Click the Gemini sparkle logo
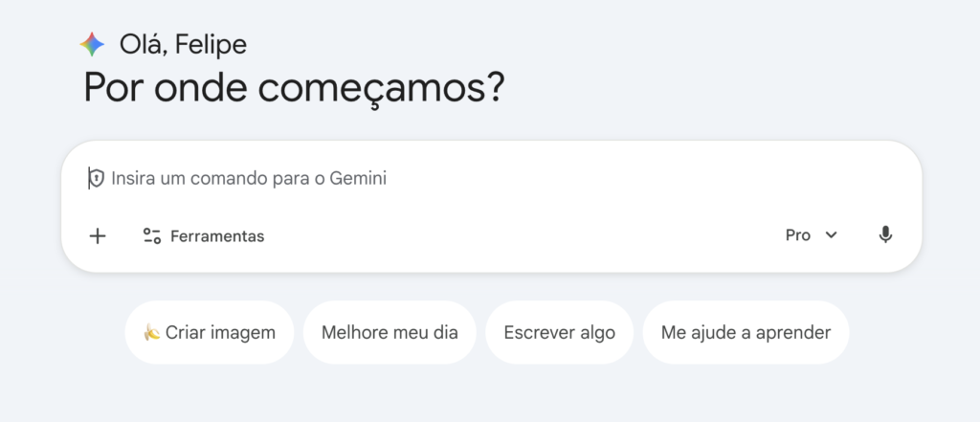 92,44
